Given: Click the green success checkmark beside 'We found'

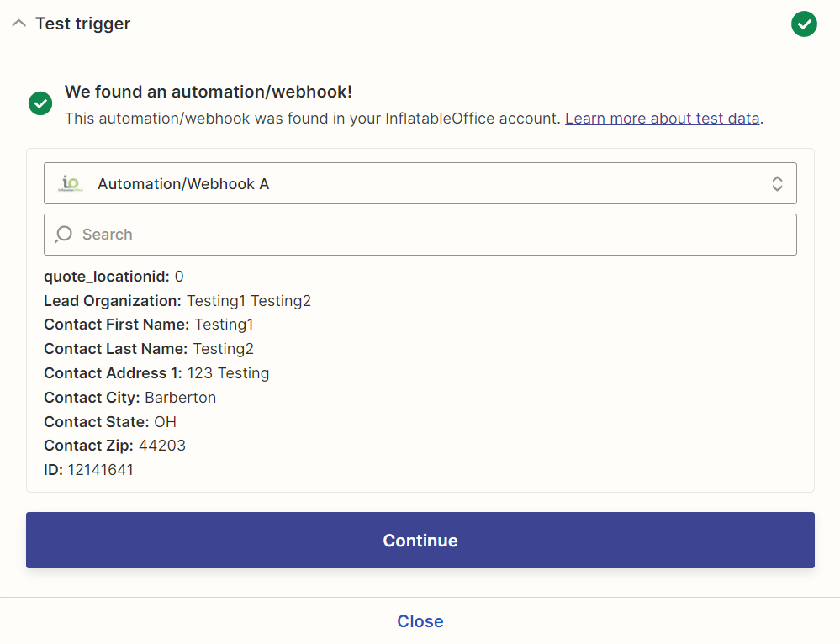Looking at the screenshot, I should pos(40,103).
